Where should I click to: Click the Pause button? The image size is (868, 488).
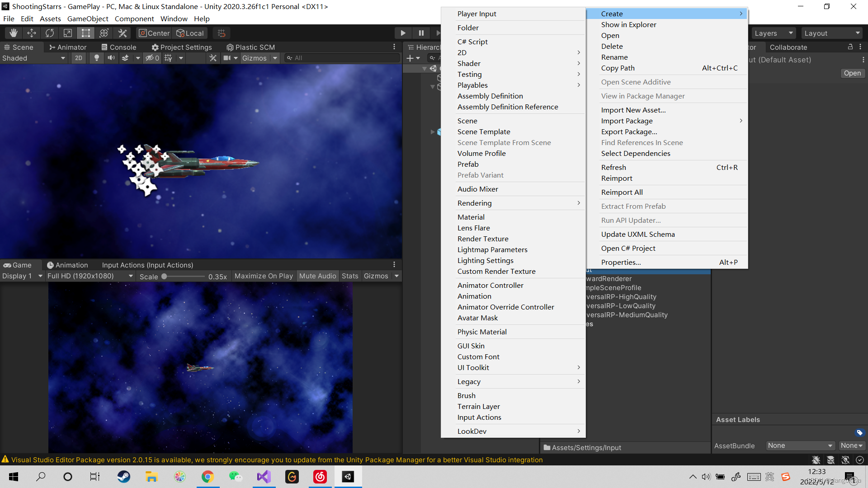click(421, 33)
